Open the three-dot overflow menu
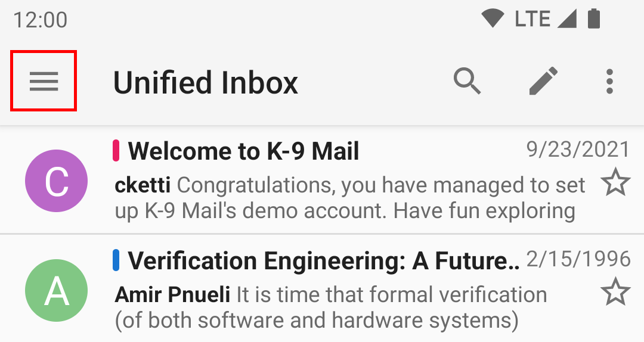644x342 pixels. tap(609, 81)
